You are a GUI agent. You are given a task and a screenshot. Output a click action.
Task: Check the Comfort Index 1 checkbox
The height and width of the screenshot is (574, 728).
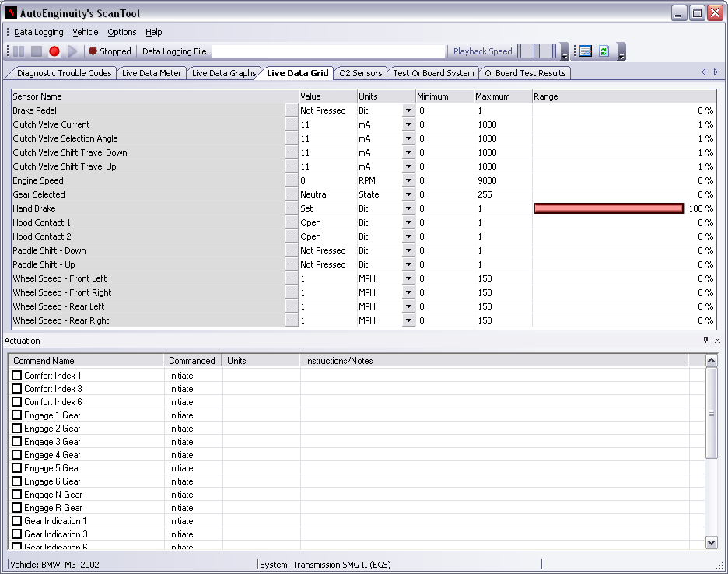tap(16, 375)
